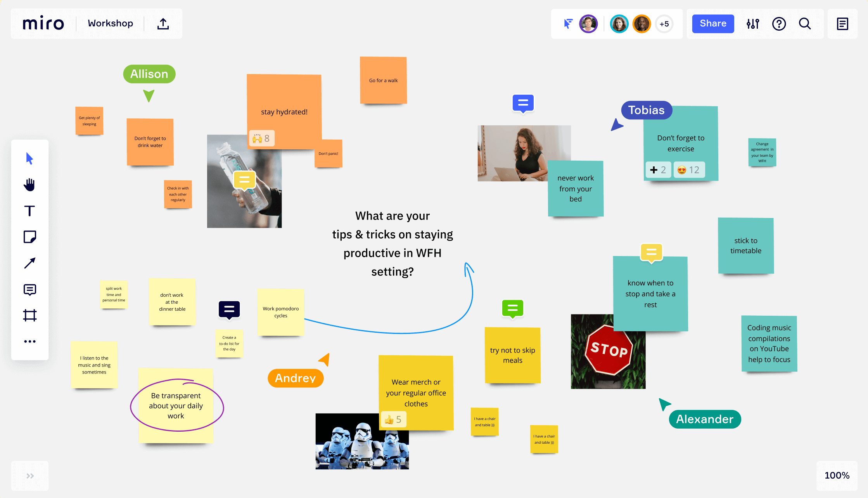Viewport: 868px width, 498px height.
Task: Click the Share button
Action: [713, 23]
